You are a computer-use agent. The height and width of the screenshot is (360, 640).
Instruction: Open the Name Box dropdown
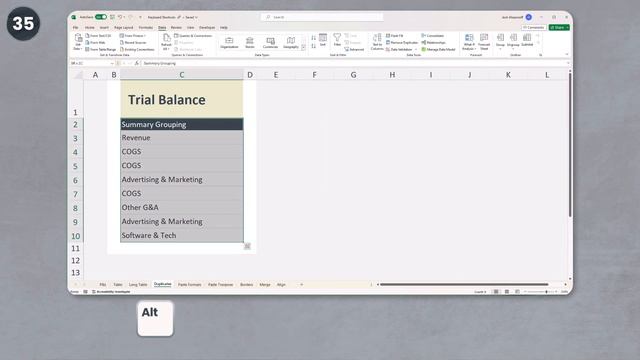click(112, 63)
